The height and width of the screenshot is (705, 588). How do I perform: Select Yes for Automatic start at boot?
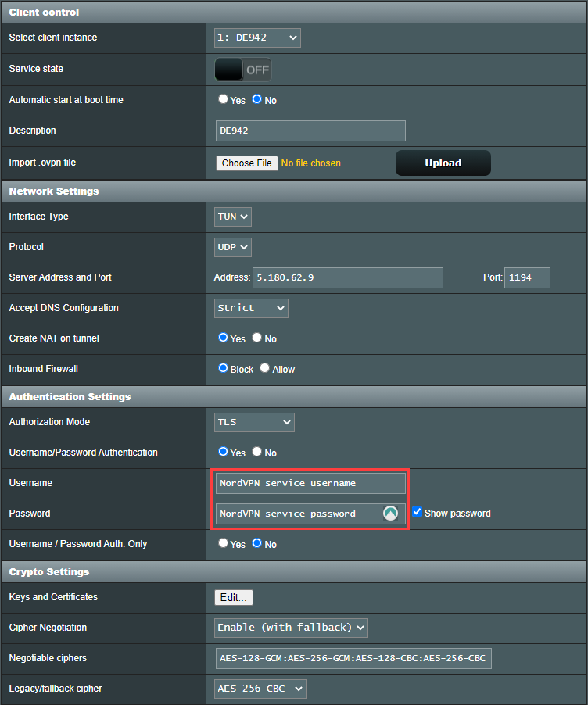coord(224,100)
